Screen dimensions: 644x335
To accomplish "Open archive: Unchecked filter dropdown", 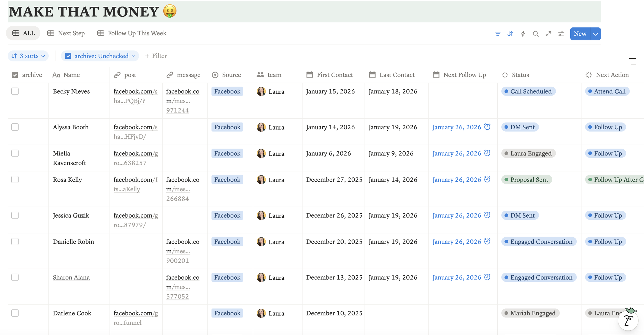I will coord(100,56).
